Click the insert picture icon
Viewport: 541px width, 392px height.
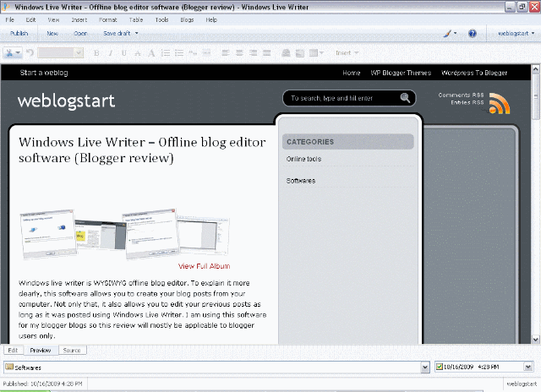[x=300, y=53]
